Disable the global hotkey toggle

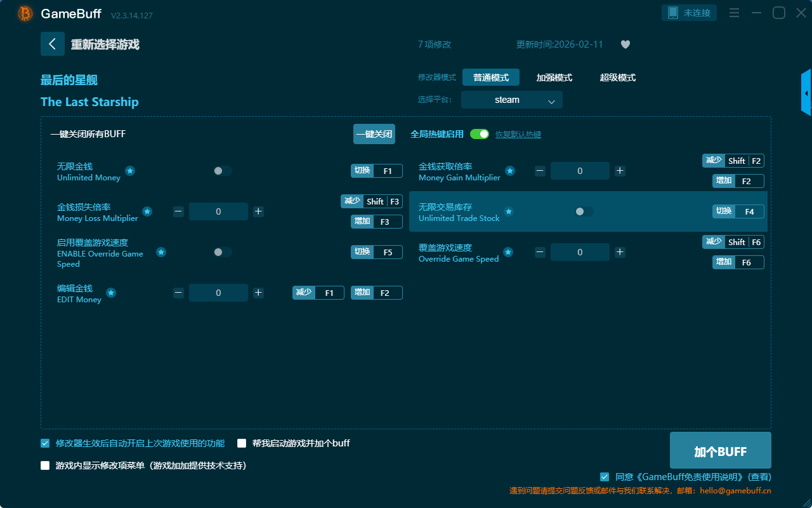click(x=480, y=134)
